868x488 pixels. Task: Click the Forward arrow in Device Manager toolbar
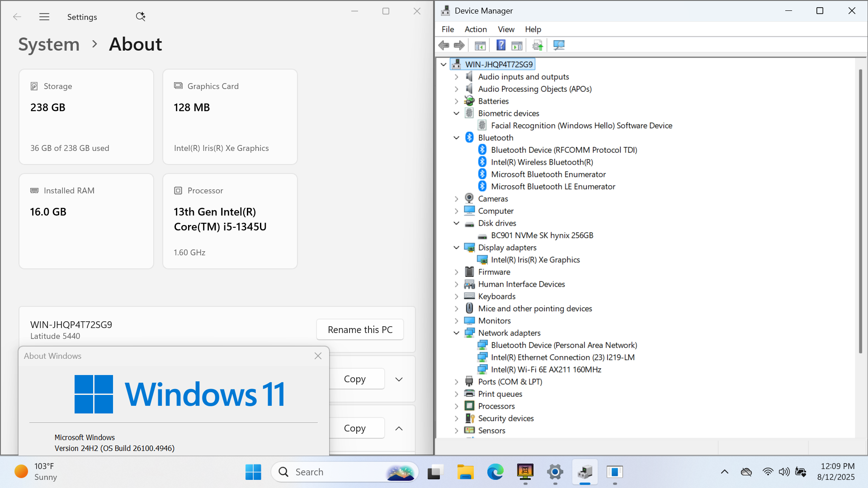459,45
